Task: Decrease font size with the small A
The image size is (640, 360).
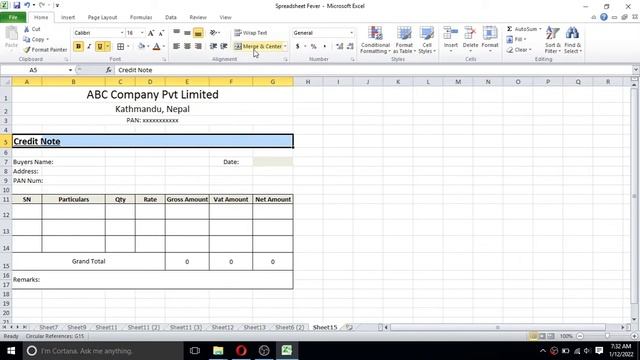Action: tap(161, 33)
